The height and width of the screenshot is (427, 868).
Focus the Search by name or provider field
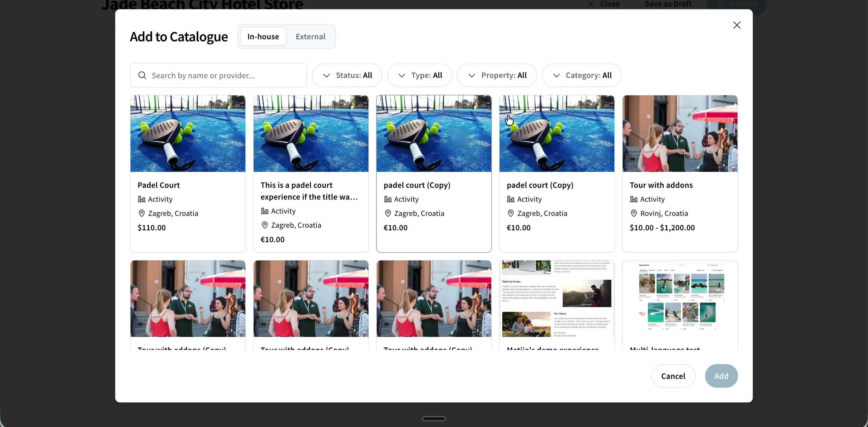click(218, 75)
